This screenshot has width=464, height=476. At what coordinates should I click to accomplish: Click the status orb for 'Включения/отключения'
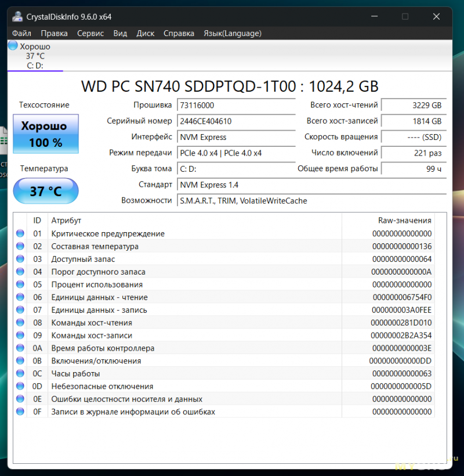coord(20,360)
